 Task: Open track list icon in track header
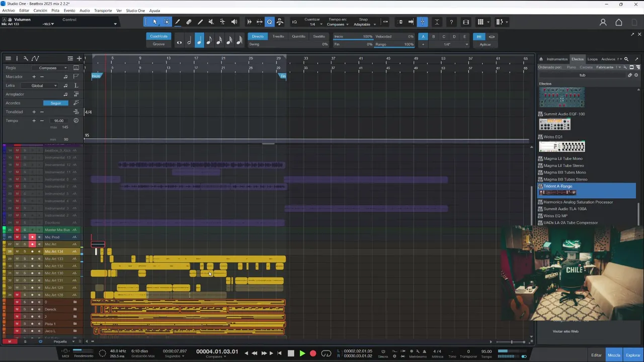click(8, 58)
